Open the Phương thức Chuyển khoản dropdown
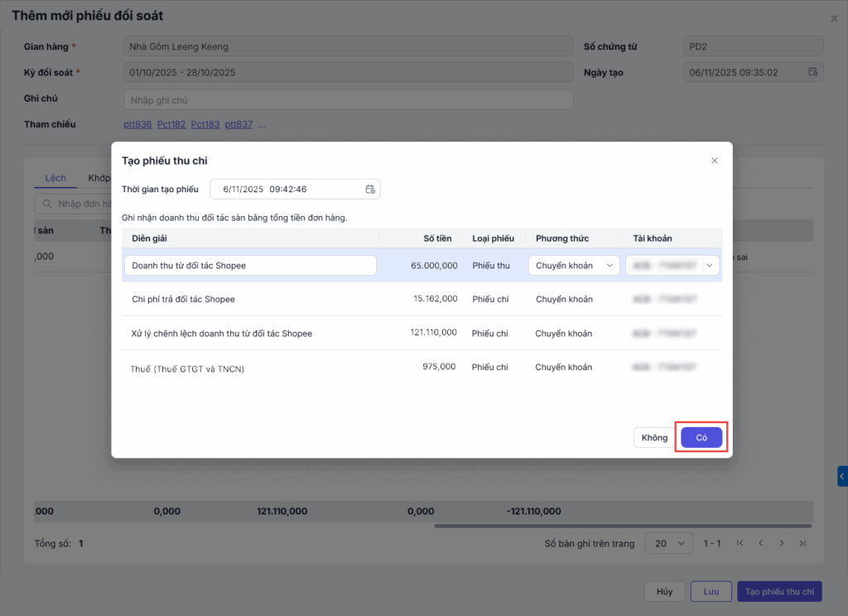Viewport: 848px width, 616px height. pyautogui.click(x=573, y=265)
